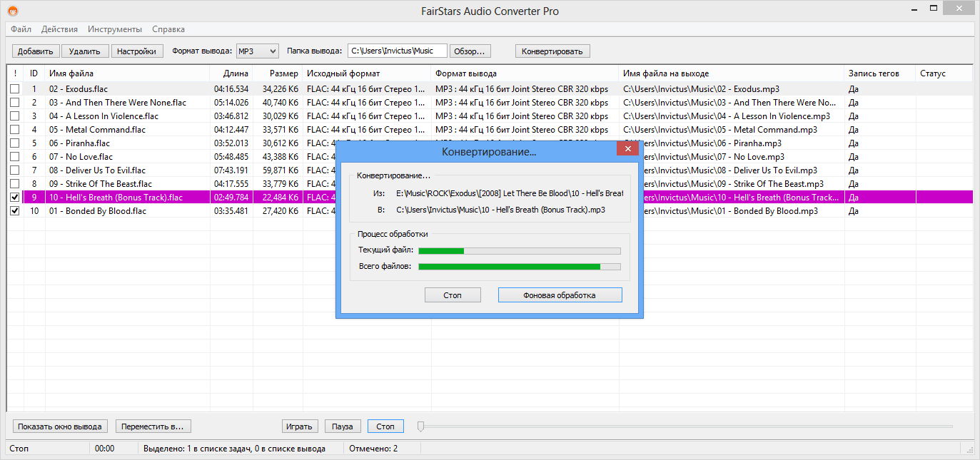This screenshot has width=980, height=460.
Task: Click the Исходный формат column header
Action: pyautogui.click(x=367, y=73)
